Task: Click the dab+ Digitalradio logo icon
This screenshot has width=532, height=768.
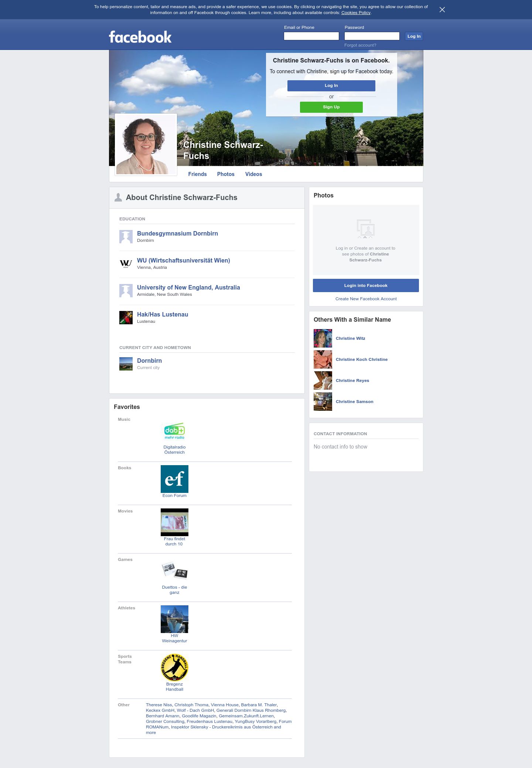Action: pyautogui.click(x=174, y=430)
